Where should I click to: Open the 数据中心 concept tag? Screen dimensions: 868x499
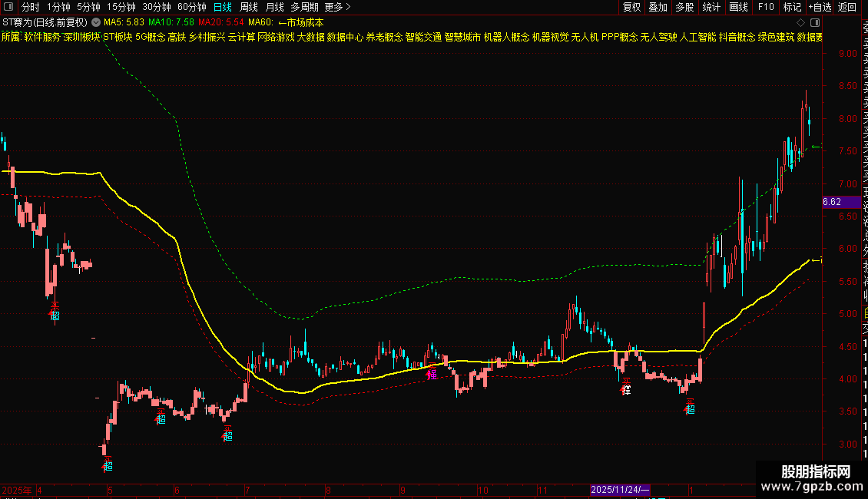tap(345, 37)
